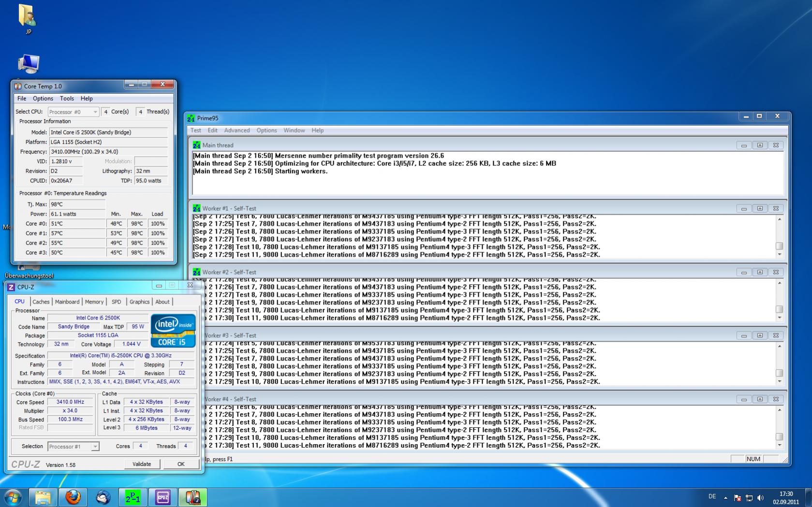This screenshot has width=812, height=507.
Task: Open the Selection processor dropdown in CPU-Z
Action: [x=74, y=447]
